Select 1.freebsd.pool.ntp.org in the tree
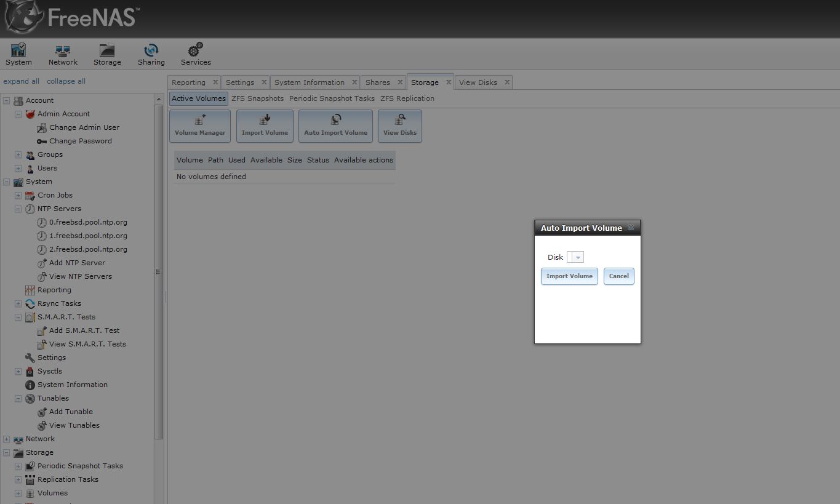 (x=88, y=236)
